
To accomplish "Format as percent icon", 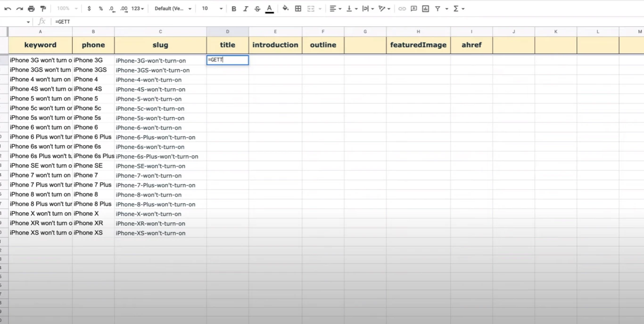I will (100, 8).
